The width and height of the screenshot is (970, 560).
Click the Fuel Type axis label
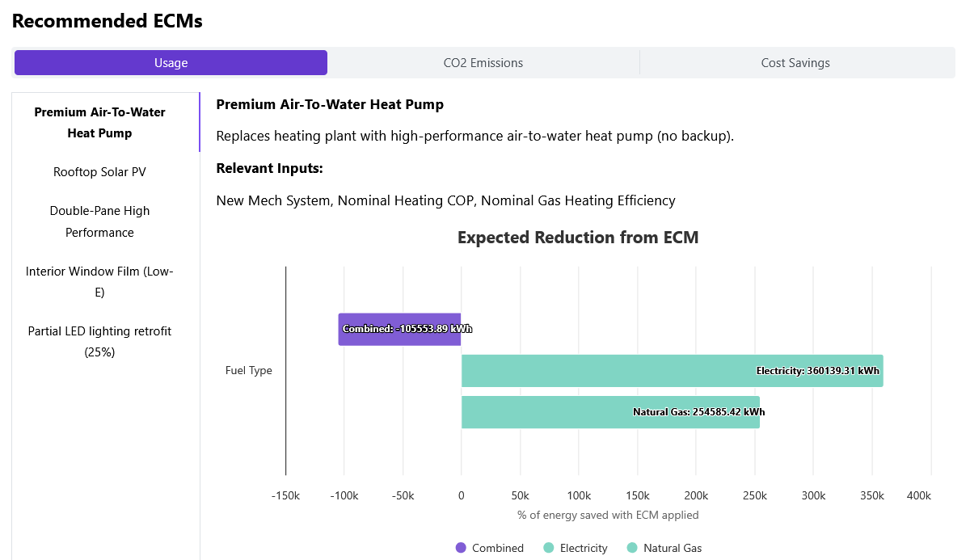coord(248,371)
